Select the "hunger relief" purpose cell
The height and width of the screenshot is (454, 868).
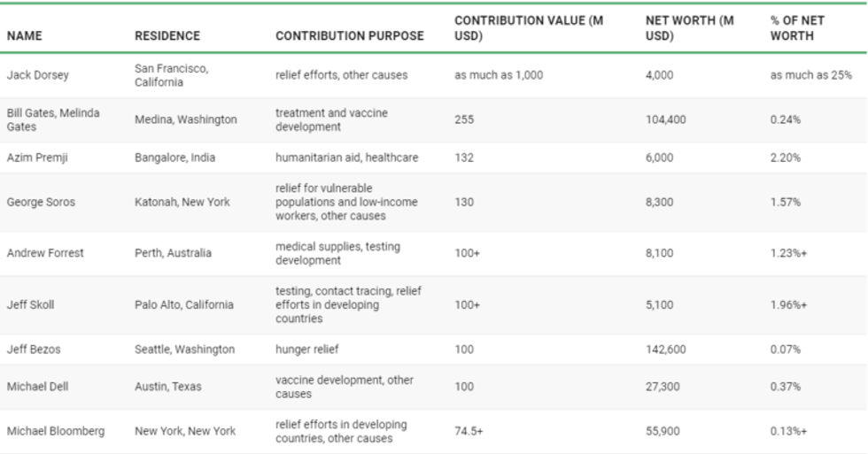tap(306, 350)
